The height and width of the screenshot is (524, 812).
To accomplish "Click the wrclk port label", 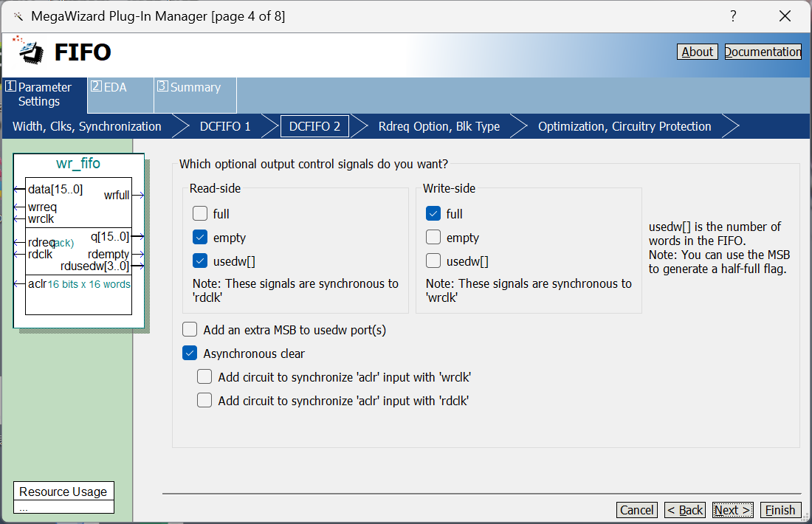I will coord(41,219).
